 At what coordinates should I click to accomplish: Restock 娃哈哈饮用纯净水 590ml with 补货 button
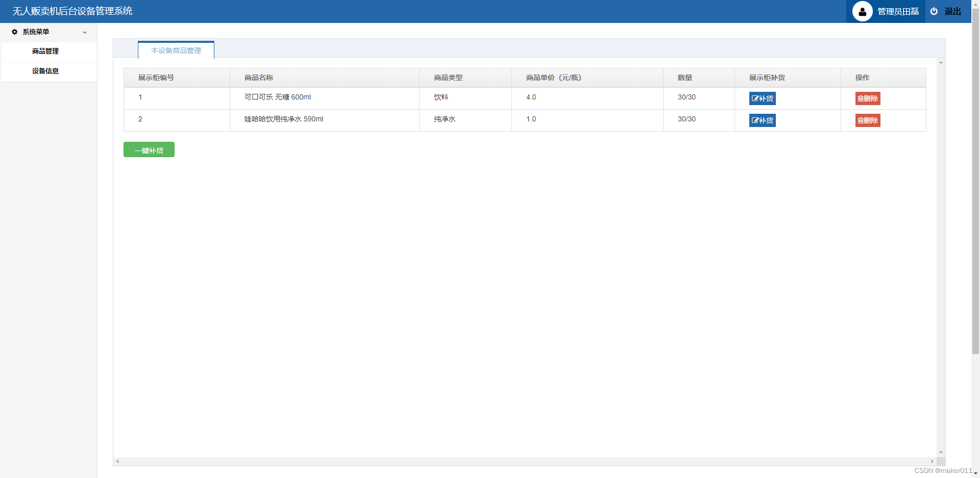[x=762, y=120]
